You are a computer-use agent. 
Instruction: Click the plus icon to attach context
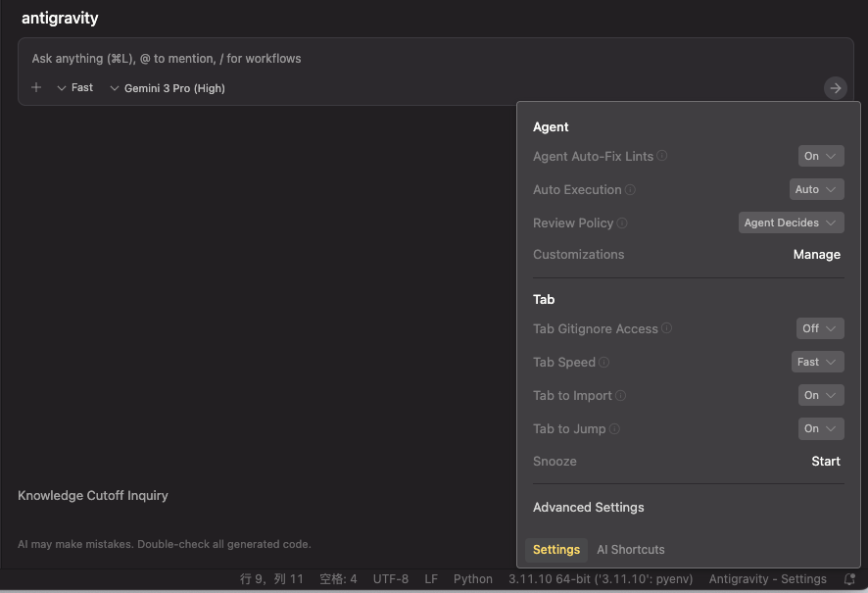[x=36, y=87]
